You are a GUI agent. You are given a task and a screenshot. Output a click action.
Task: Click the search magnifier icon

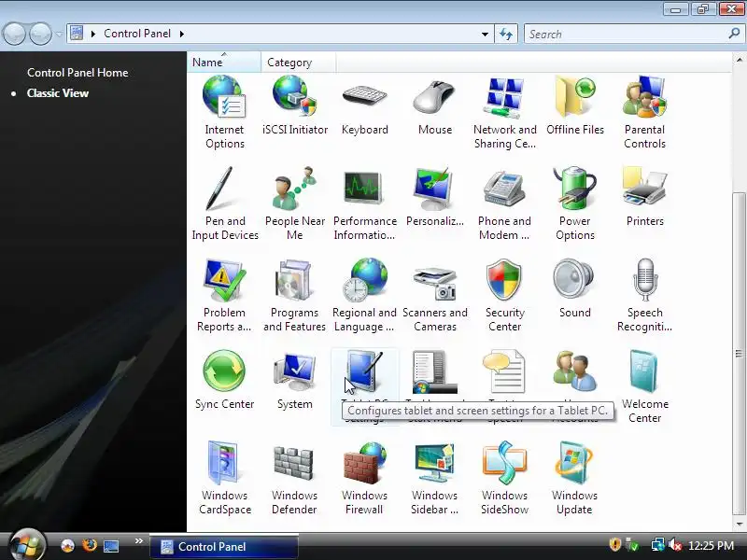pyautogui.click(x=734, y=34)
